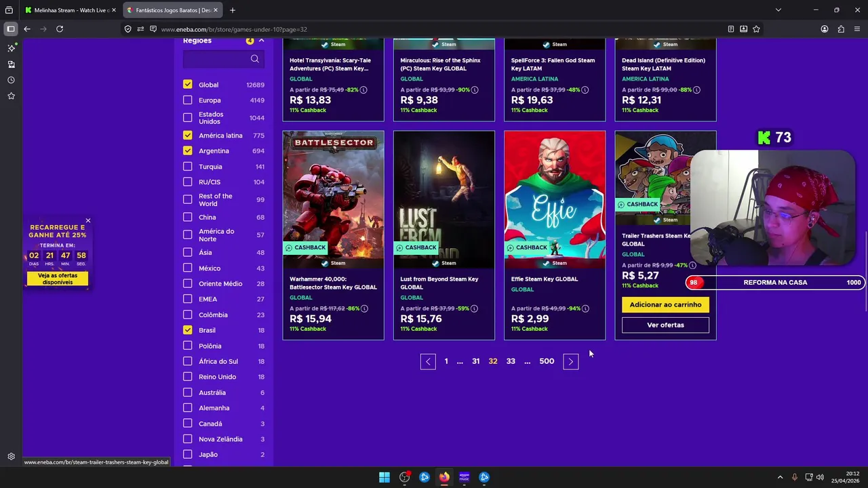The image size is (868, 488).
Task: Open the AI chatbot sidebar panel
Action: coord(11,48)
